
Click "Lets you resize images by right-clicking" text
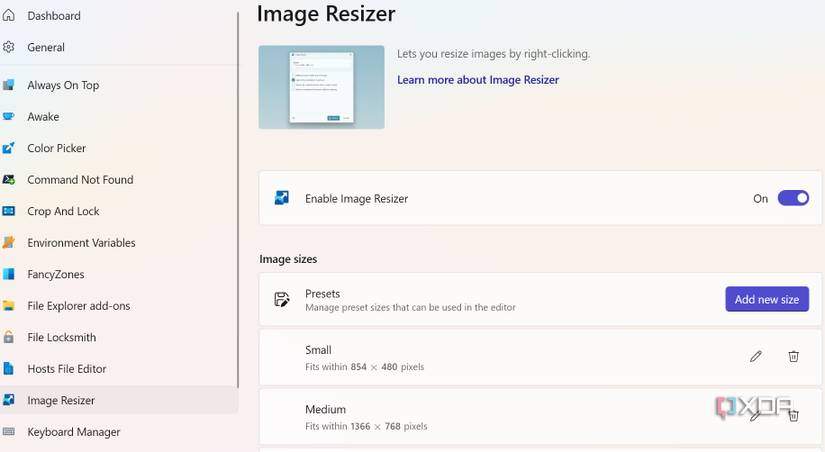pyautogui.click(x=494, y=54)
